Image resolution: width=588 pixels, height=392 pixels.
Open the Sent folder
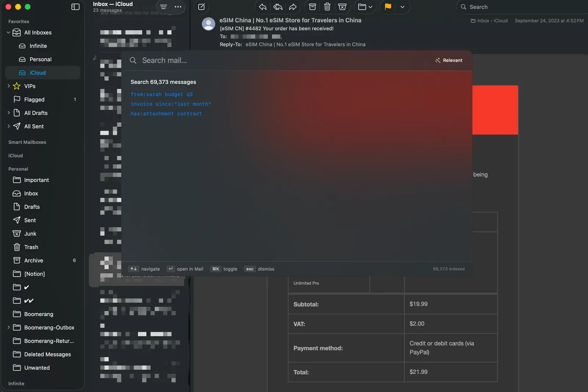point(43,220)
